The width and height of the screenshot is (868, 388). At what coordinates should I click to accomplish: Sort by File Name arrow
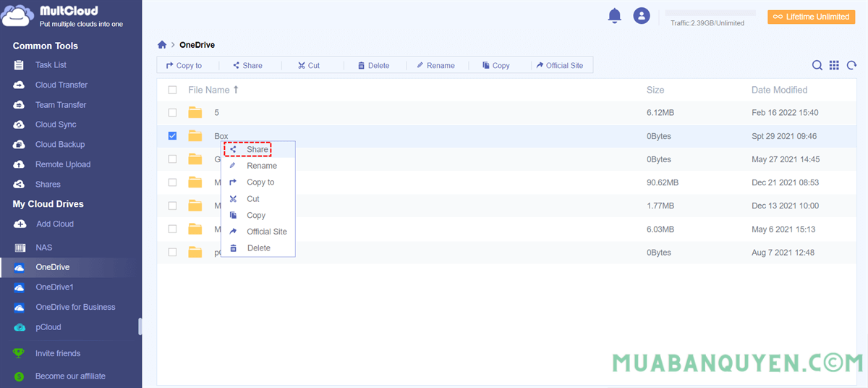point(236,90)
